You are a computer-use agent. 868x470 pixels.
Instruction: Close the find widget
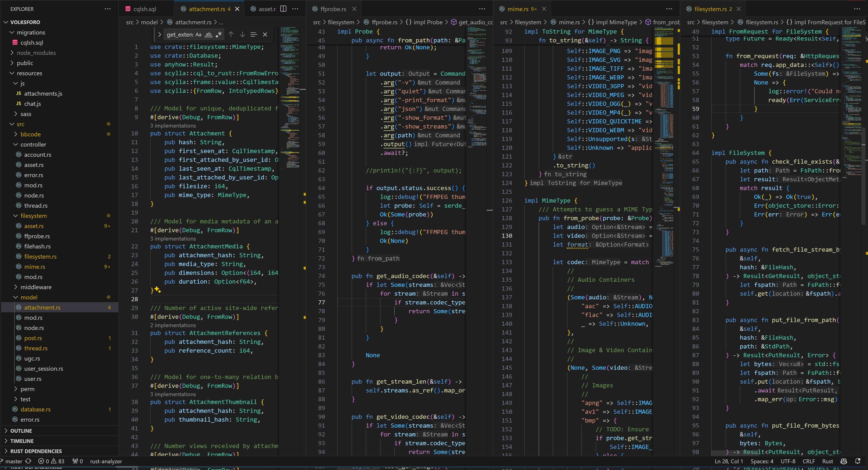[265, 34]
